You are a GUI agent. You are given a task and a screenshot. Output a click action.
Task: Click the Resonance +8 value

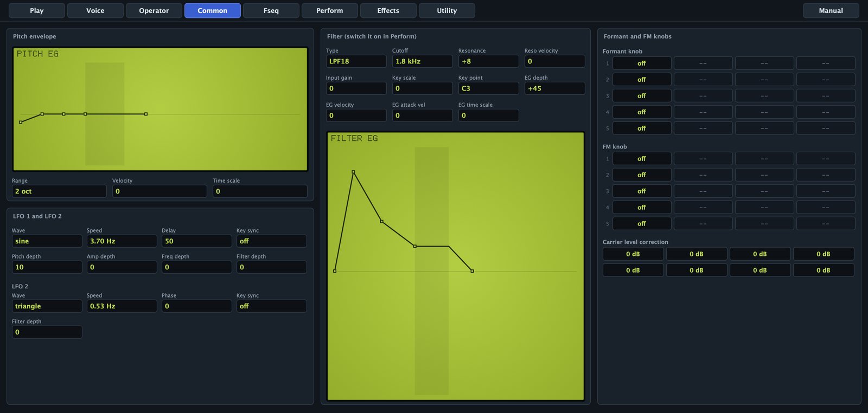tap(489, 61)
